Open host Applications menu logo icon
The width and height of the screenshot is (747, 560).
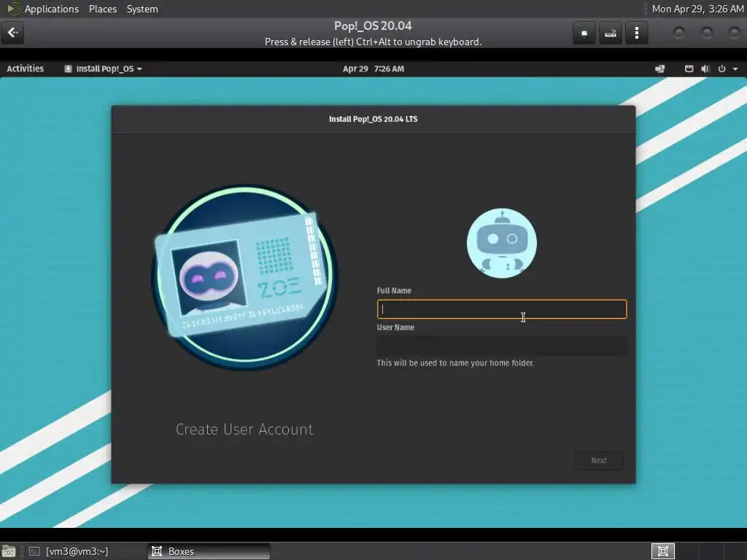(13, 9)
